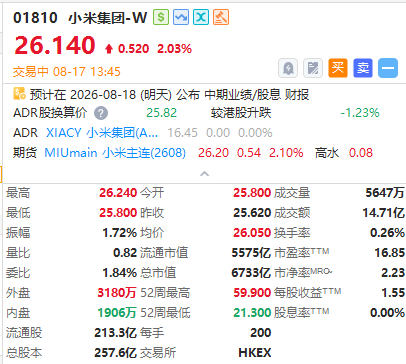
Task: Click the green dollar sign icon
Action: pyautogui.click(x=161, y=17)
